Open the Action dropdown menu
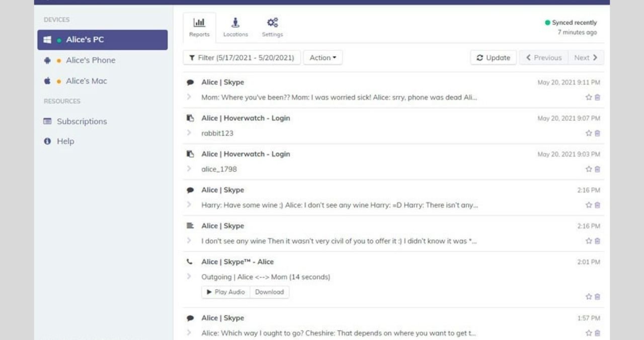 coord(323,58)
